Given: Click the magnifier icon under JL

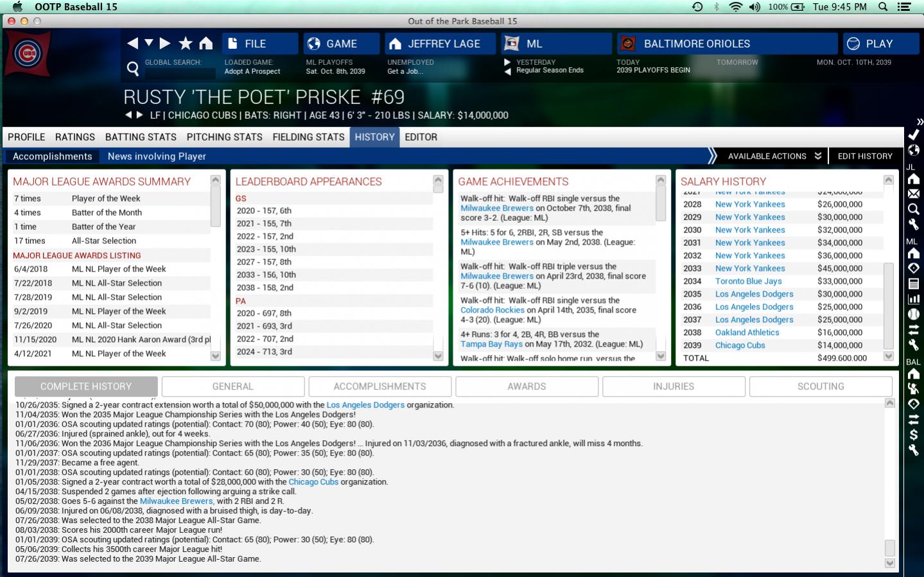Looking at the screenshot, I should tap(914, 209).
